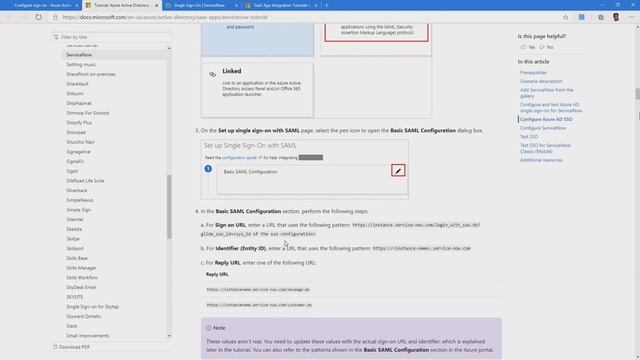Open Skills Workflow in sidebar

click(82, 278)
